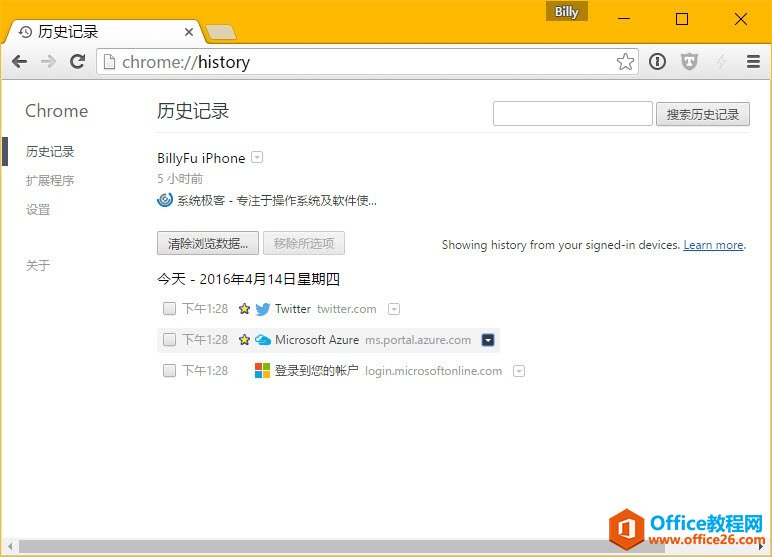Click the twitter.com domain text
Screen dimensions: 772x557
coord(347,309)
